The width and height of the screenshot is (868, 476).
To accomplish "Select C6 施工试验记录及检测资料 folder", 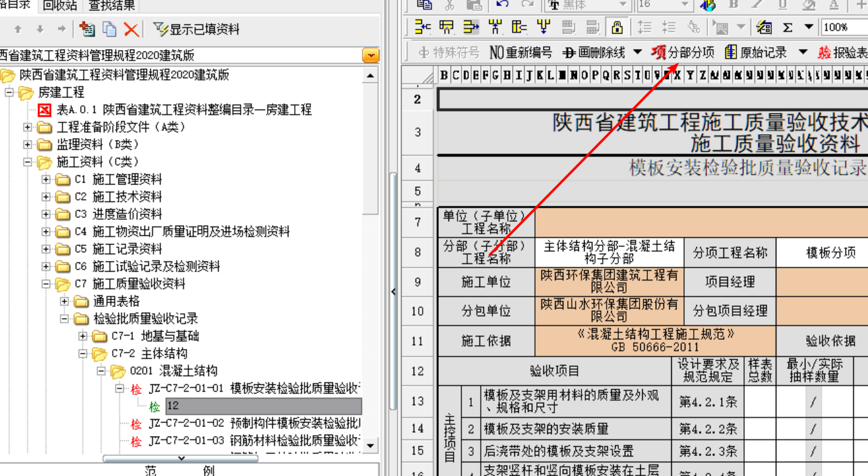I will (147, 267).
